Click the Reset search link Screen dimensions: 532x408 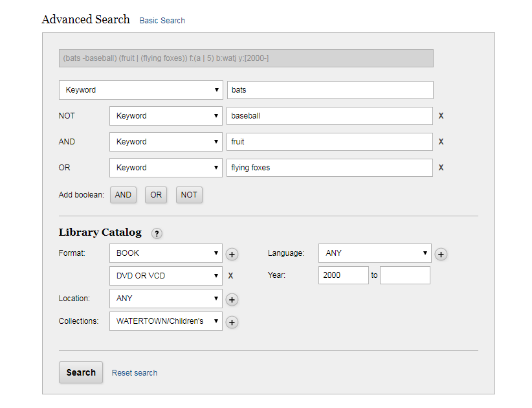(135, 372)
